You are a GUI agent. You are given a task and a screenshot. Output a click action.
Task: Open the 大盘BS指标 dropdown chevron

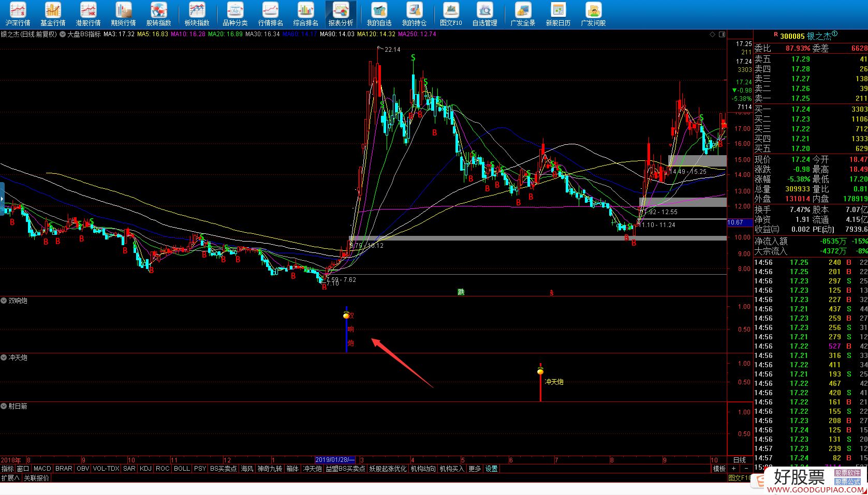tap(63, 34)
